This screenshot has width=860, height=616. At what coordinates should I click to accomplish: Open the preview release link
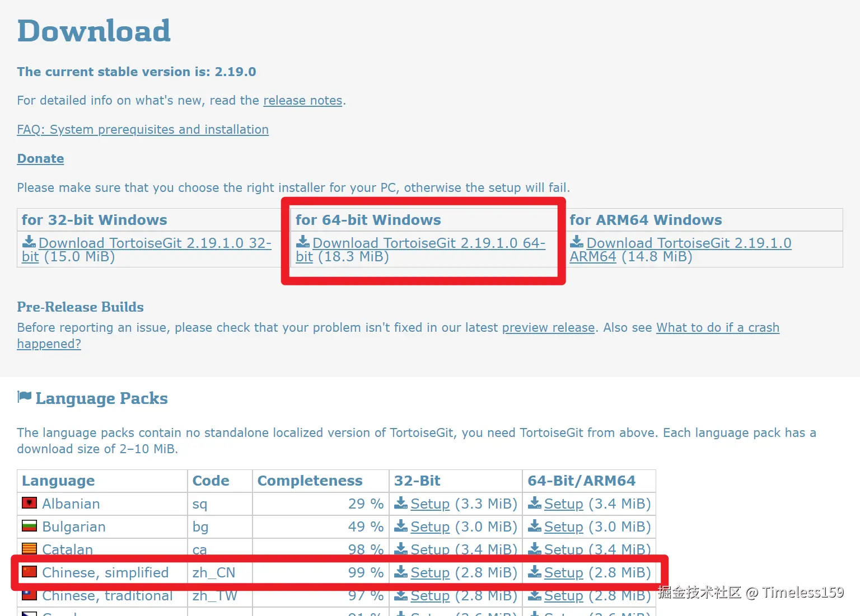(548, 327)
